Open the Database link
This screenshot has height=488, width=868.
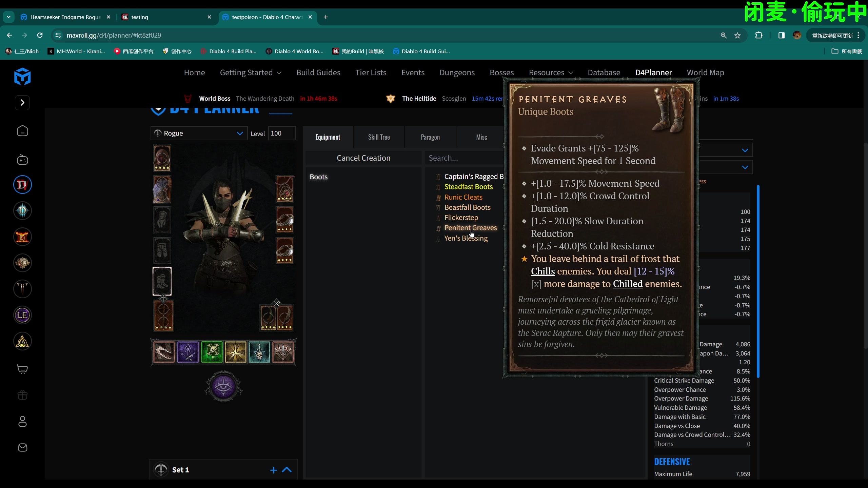click(604, 73)
